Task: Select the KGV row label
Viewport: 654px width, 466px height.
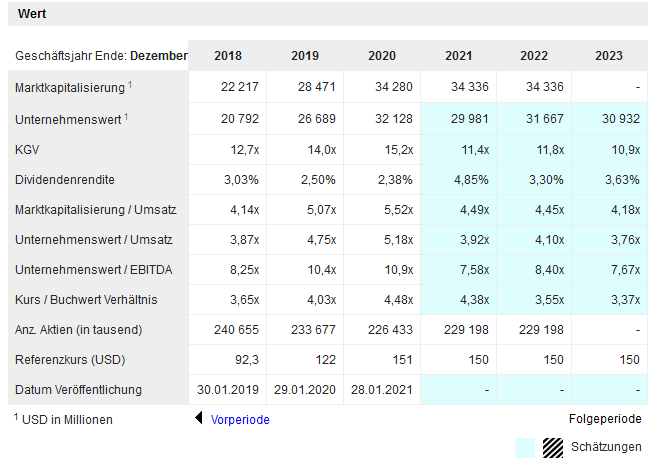Action: (27, 149)
